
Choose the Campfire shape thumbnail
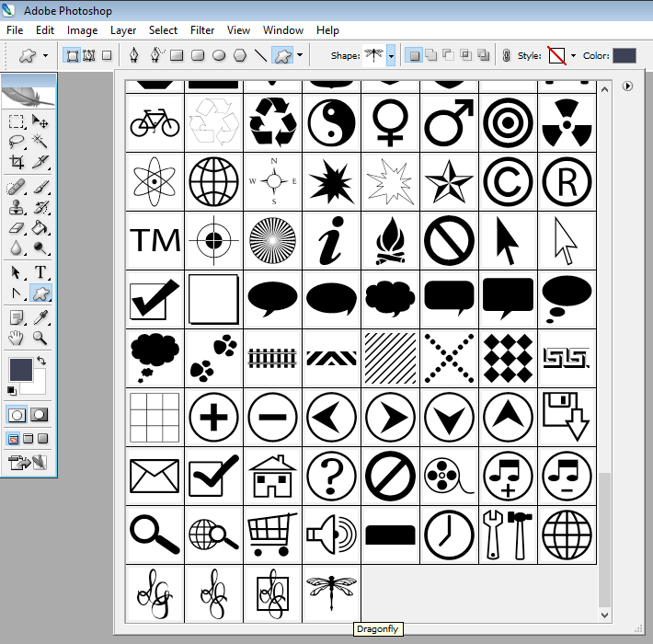[x=390, y=241]
